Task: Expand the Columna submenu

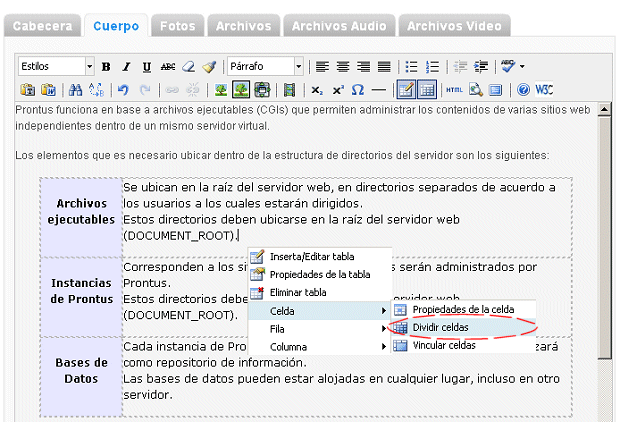Action: [319, 347]
